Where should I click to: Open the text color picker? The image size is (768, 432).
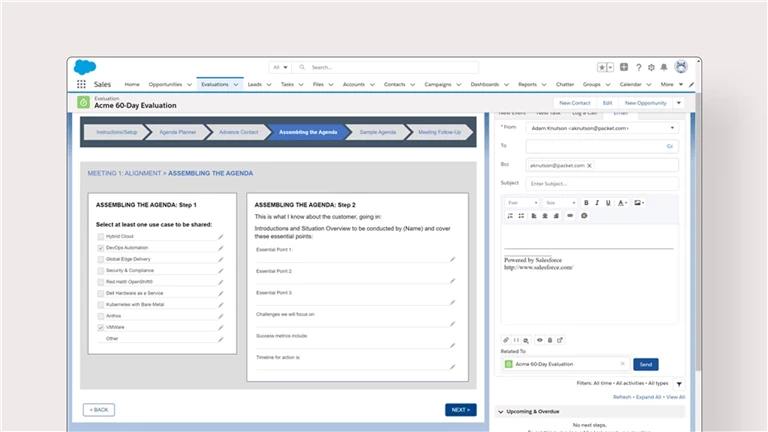623,202
